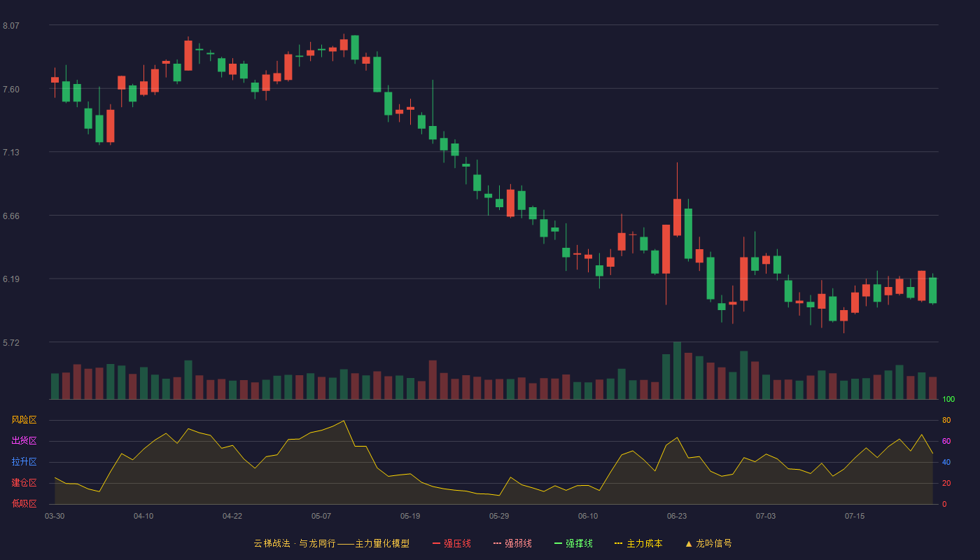Select the 6.19 price axis label
Viewport: 980px width, 560px height.
pos(11,279)
